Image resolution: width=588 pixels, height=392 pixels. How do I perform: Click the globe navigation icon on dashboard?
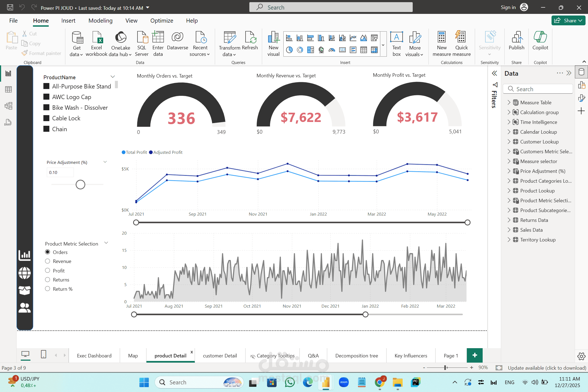point(24,273)
